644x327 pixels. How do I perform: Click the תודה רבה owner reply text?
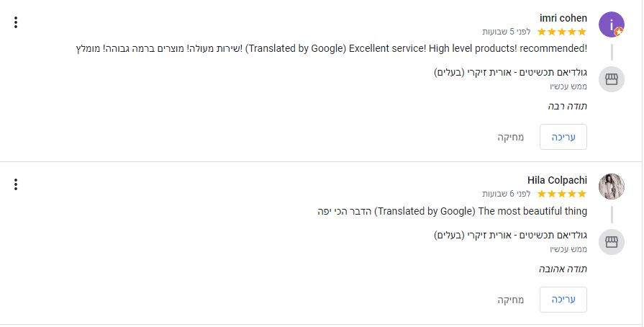coord(567,107)
